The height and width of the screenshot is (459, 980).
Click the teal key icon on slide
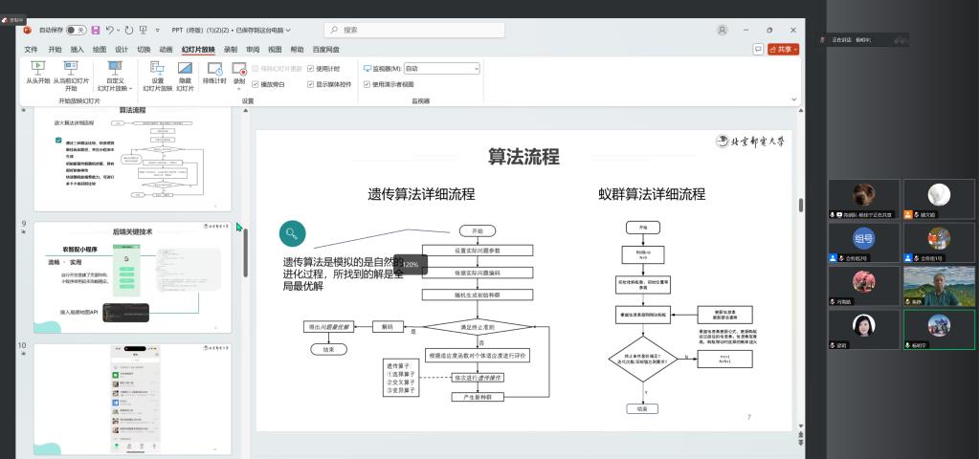pos(292,234)
